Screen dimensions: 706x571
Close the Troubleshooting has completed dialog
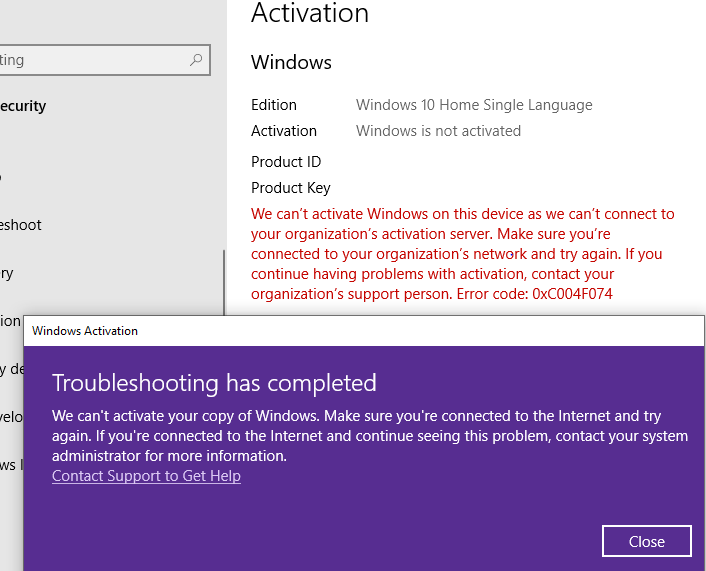tap(647, 541)
